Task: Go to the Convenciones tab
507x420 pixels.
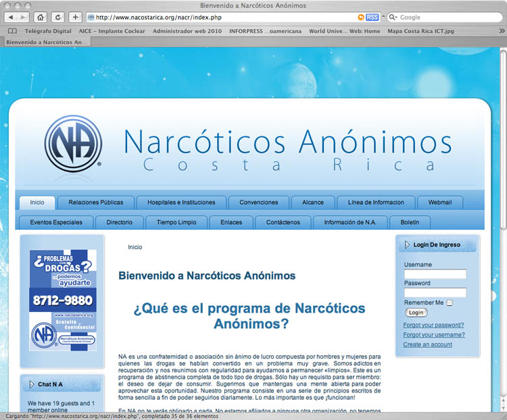Action: pyautogui.click(x=259, y=203)
